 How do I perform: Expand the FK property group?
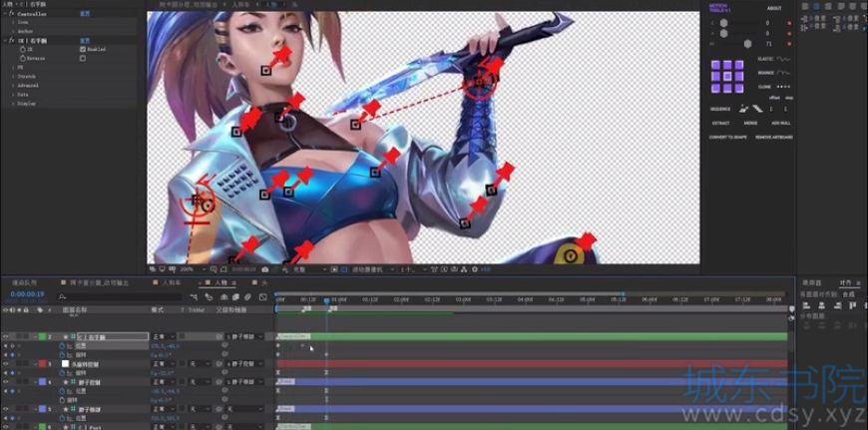pyautogui.click(x=13, y=68)
